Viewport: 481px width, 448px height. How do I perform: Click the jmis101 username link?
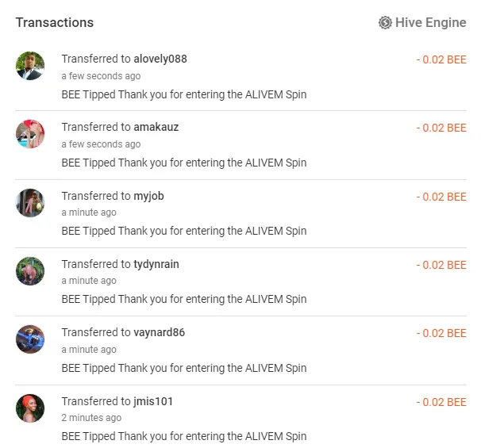pyautogui.click(x=153, y=401)
